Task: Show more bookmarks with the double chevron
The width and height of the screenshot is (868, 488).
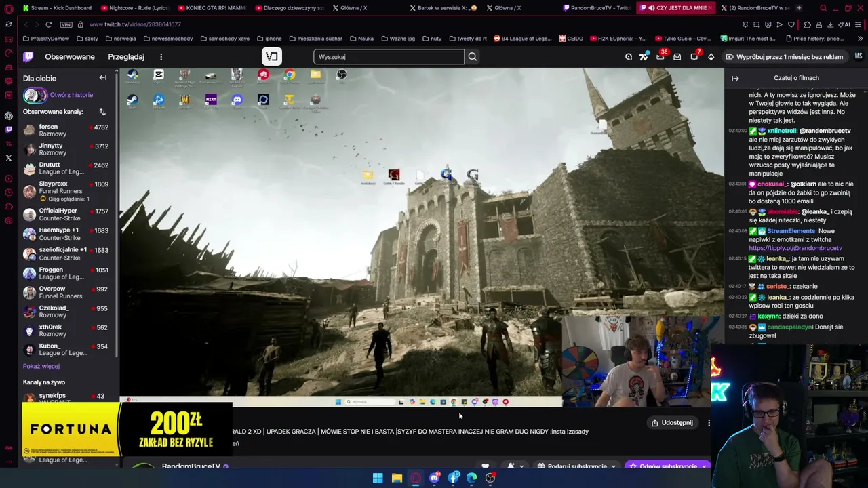Action: coord(859,39)
